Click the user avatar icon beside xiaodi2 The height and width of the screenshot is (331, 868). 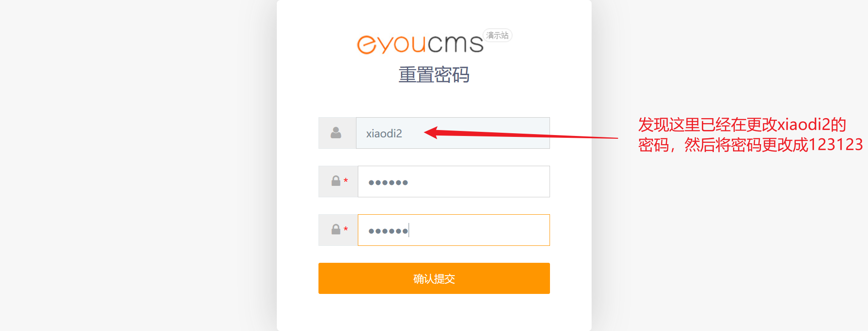point(336,133)
